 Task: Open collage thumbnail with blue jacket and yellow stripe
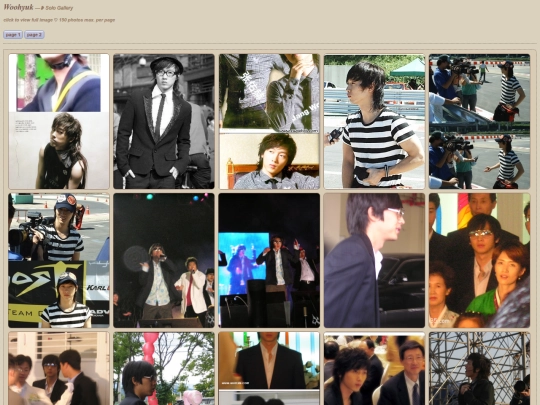click(x=59, y=121)
